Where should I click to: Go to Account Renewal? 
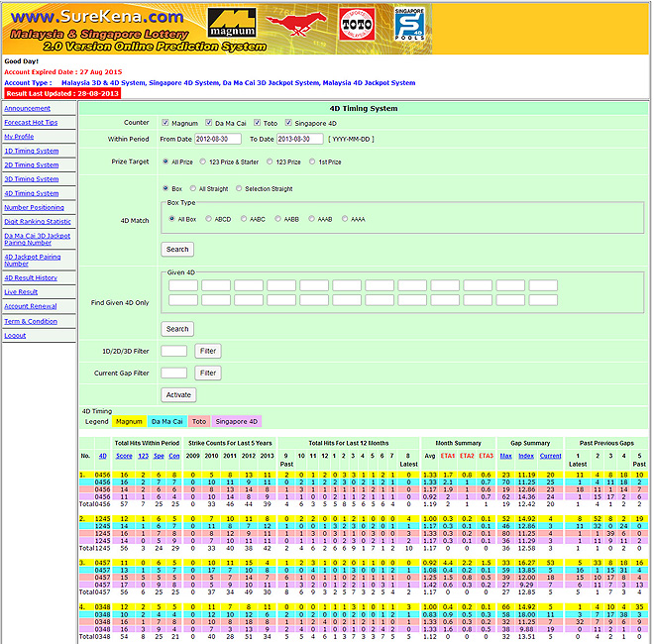(31, 306)
